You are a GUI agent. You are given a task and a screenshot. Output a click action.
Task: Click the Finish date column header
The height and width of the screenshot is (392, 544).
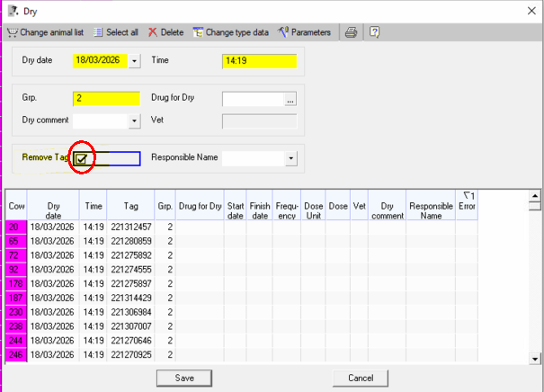(x=260, y=205)
